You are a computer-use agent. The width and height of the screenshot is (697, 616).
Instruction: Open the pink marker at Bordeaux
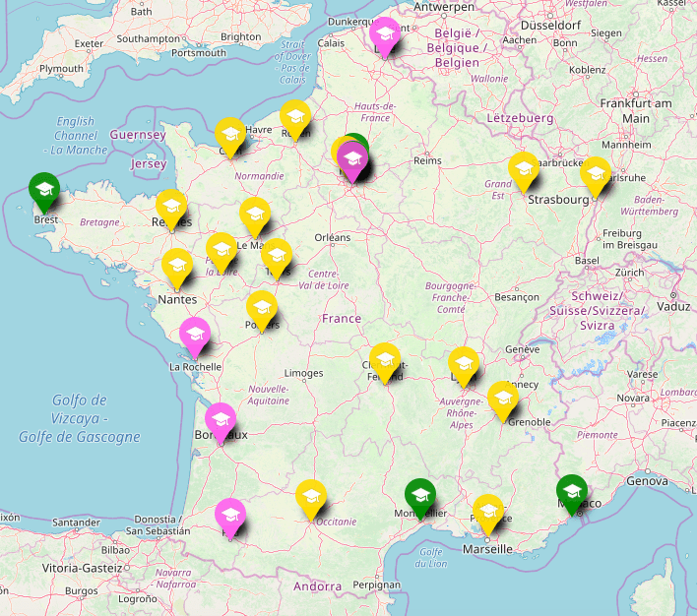point(220,419)
